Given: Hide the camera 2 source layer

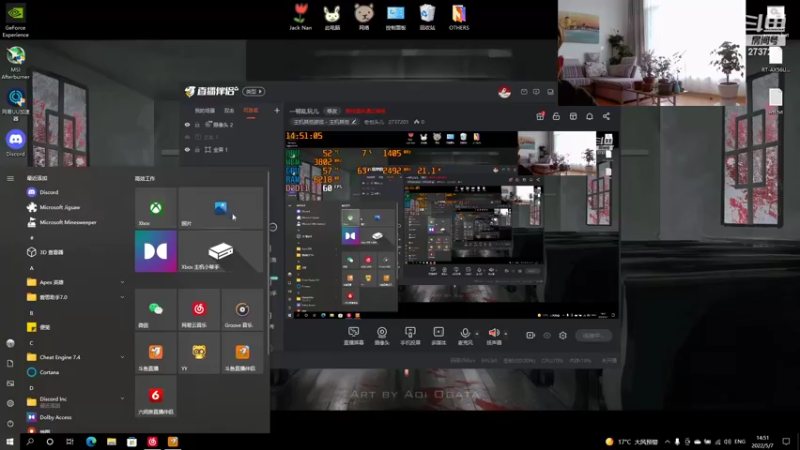Looking at the screenshot, I should (x=187, y=124).
